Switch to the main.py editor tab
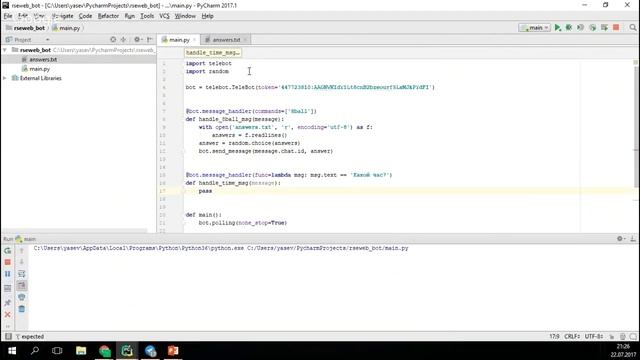 [179, 40]
